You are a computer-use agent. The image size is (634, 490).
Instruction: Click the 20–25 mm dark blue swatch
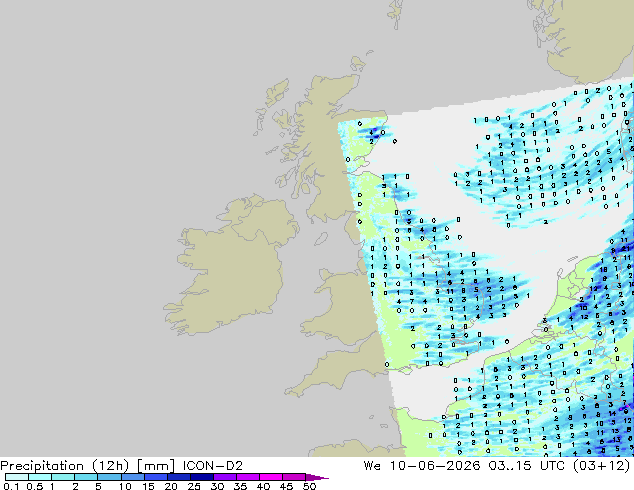click(178, 477)
